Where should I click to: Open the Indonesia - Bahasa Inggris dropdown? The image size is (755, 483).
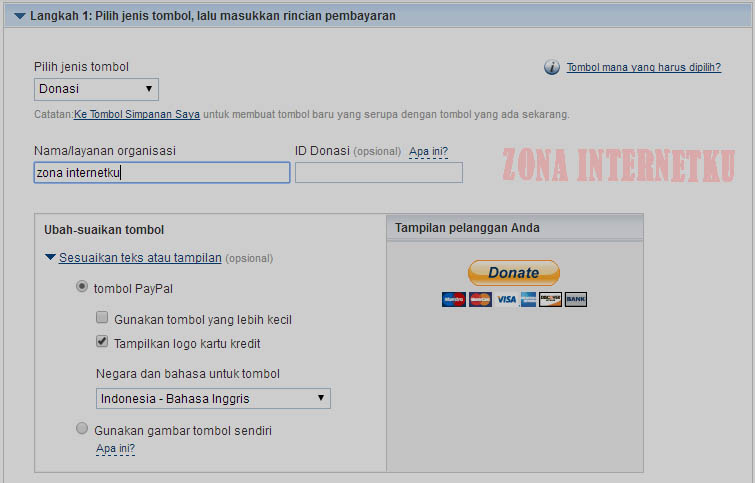pos(213,399)
